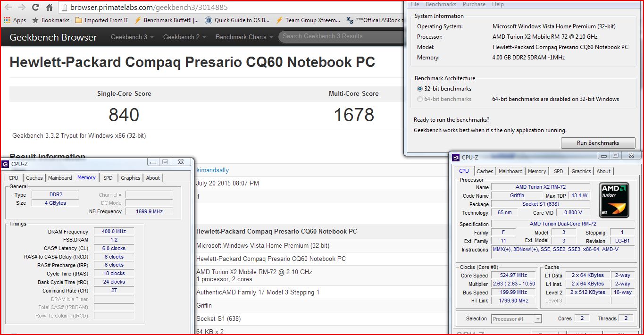Expand Benchmark Charts nav dropdown
This screenshot has height=335, width=644.
pos(244,37)
